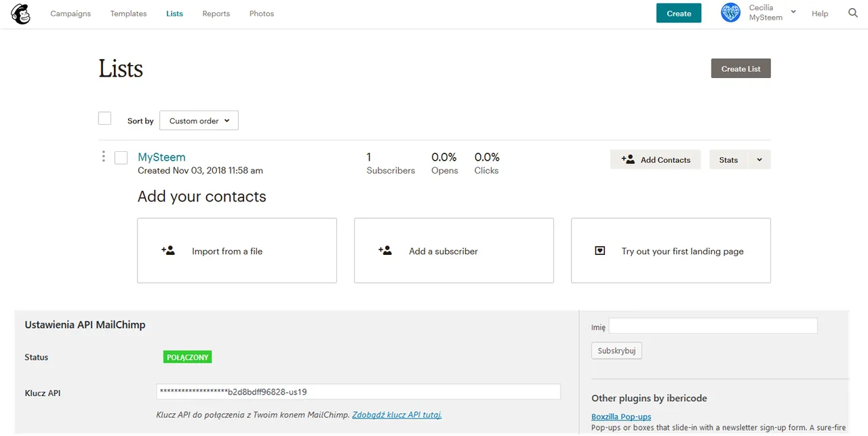Choose Try out your first landing page card
868x436 pixels.
(671, 250)
